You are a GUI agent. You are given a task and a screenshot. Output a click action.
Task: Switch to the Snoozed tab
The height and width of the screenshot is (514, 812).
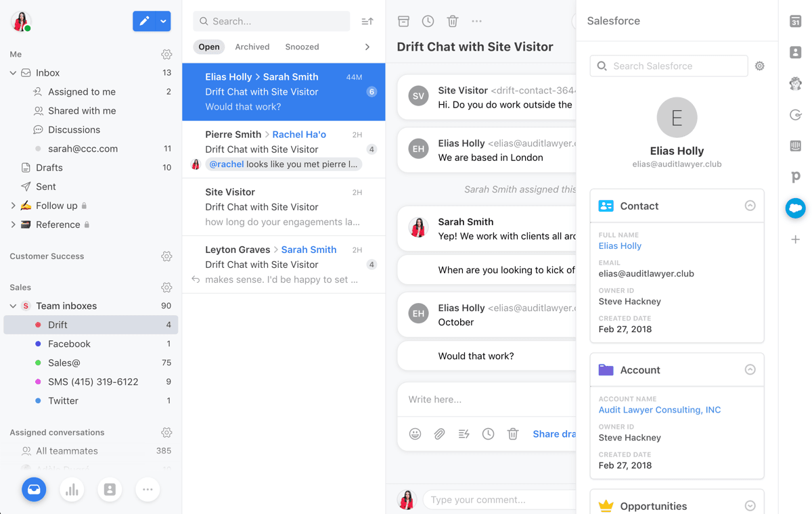click(x=302, y=47)
